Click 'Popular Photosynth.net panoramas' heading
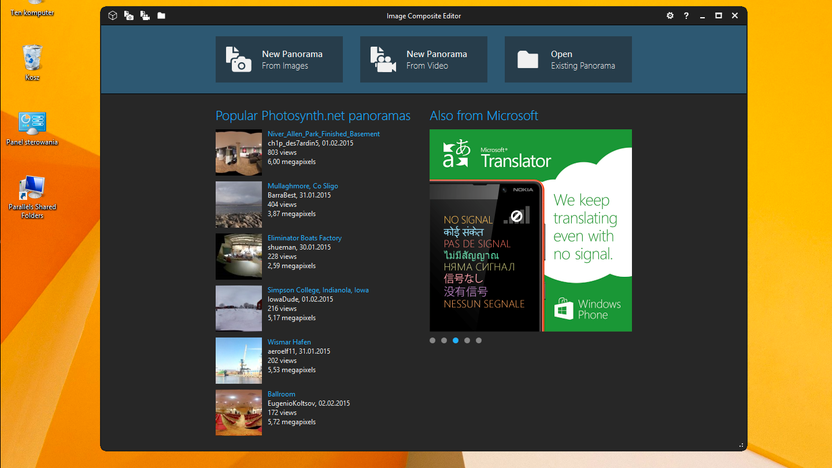This screenshot has height=468, width=832. (313, 116)
